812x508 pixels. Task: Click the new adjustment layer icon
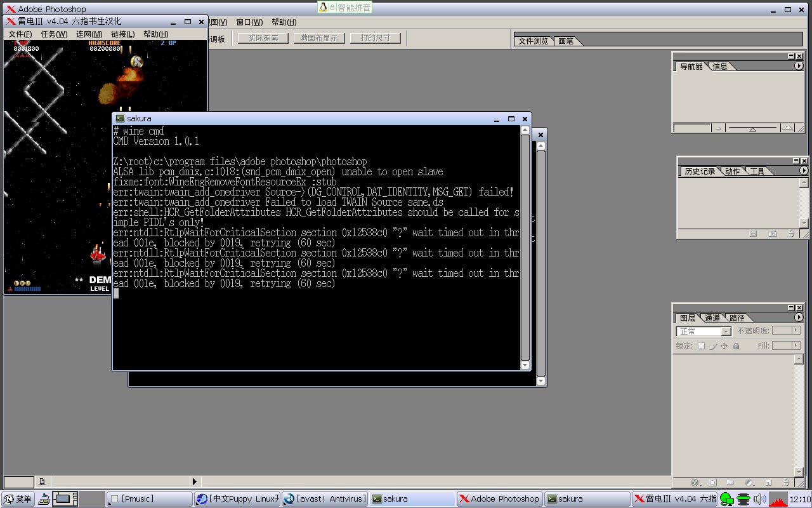pyautogui.click(x=749, y=483)
